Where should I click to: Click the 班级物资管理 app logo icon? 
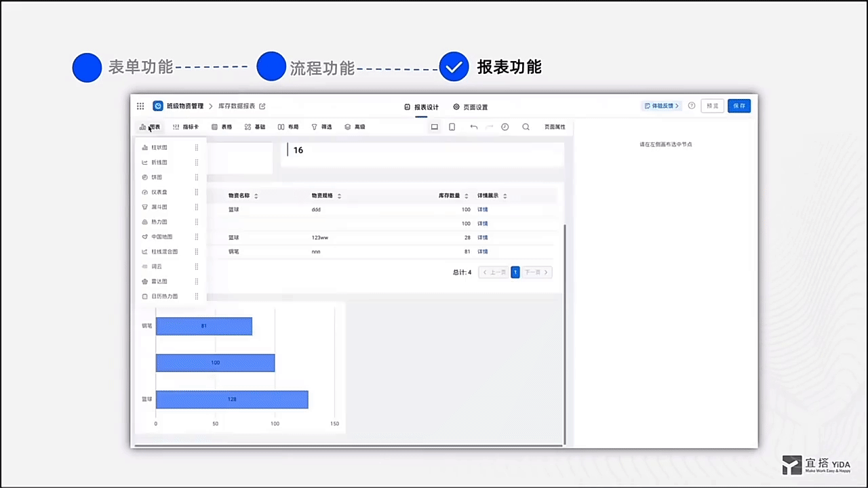click(158, 106)
